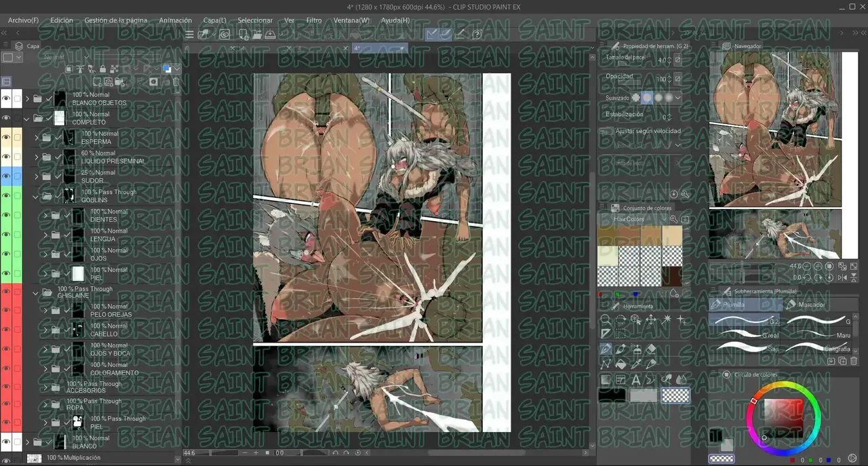Open the Filtro menu
Screen dimensions: 868x466
point(314,20)
